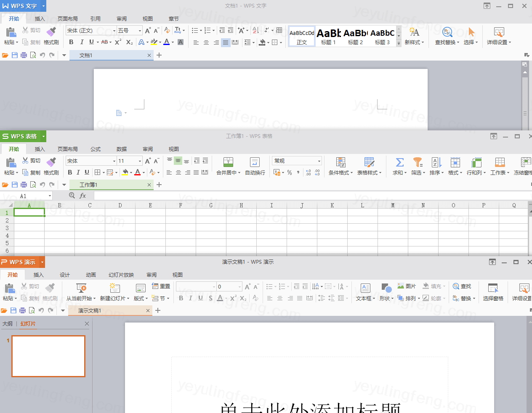Click 排序 icon in Spreadsheets
The width and height of the screenshot is (532, 413).
[436, 162]
